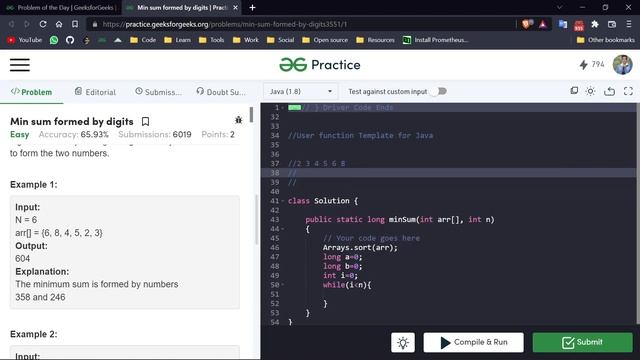Collapse code fold at line 44
640x360 pixels.
click(283, 229)
